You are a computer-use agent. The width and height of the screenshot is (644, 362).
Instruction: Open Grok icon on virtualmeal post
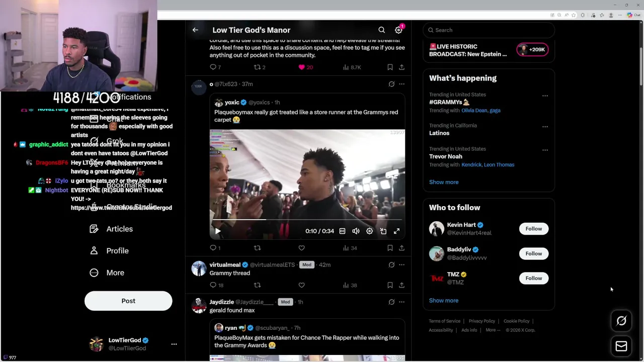point(391,264)
